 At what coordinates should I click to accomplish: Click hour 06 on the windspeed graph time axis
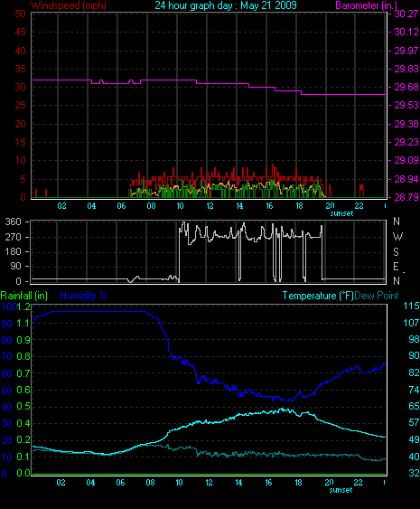coord(121,206)
